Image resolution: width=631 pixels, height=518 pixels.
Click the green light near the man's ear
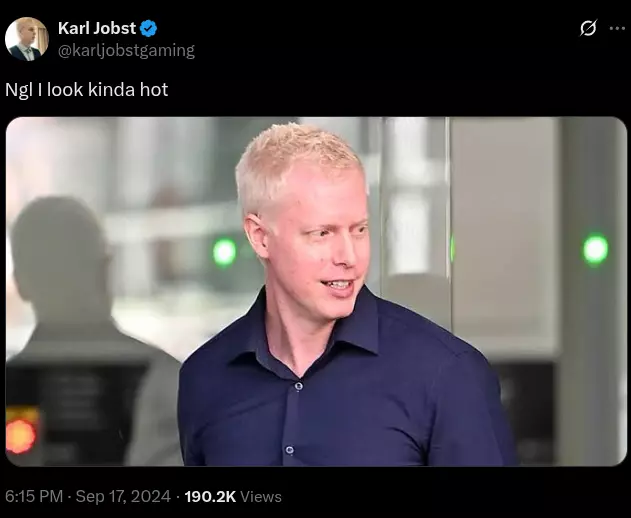[225, 252]
